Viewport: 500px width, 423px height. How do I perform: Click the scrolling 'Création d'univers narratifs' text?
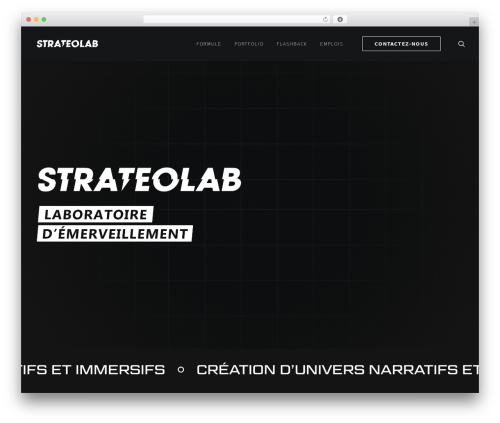click(337, 370)
